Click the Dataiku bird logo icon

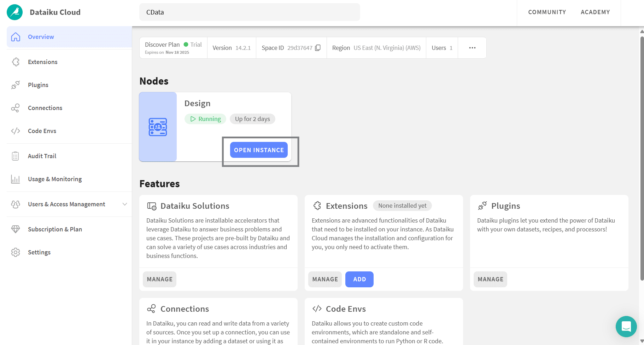[14, 12]
